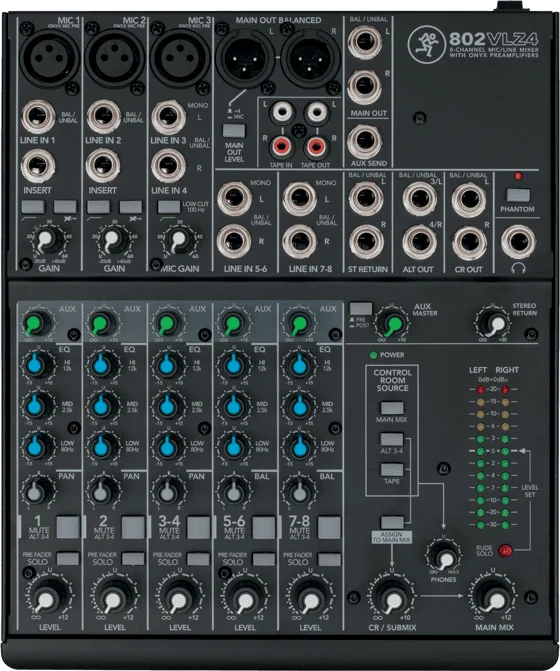Click the STEREO RETURN knob

click(494, 324)
